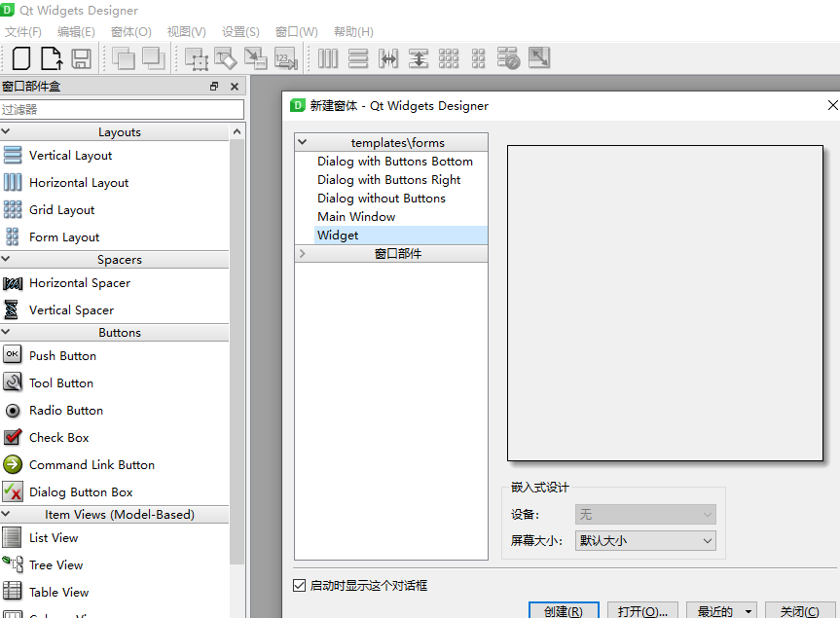Image resolution: width=840 pixels, height=618 pixels.
Task: Pick Vertical Layout from the widget box
Action: 115,156
